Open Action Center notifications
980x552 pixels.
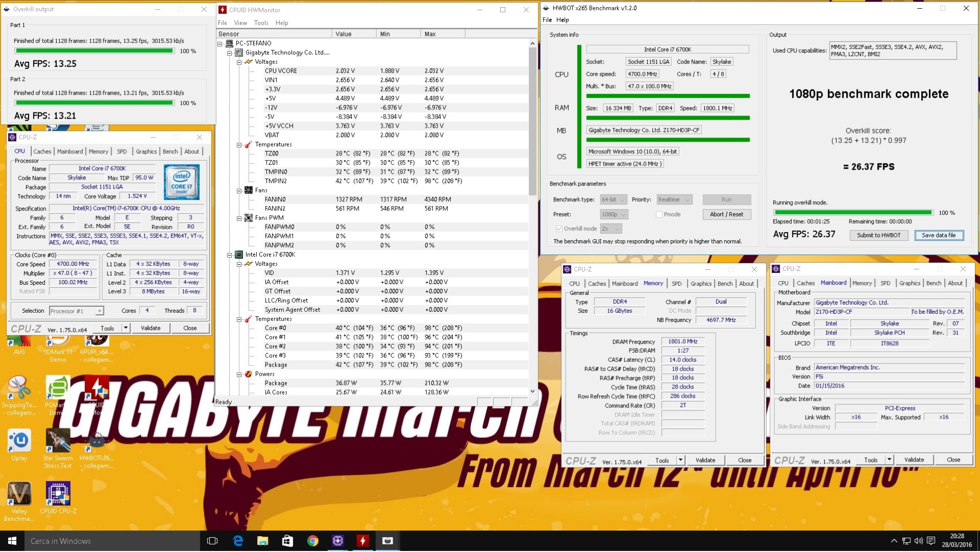pos(931,541)
